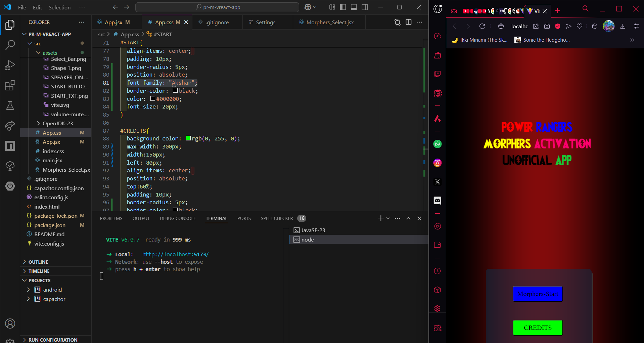Open the Edit menu
This screenshot has width=644, height=343.
pyautogui.click(x=37, y=7)
